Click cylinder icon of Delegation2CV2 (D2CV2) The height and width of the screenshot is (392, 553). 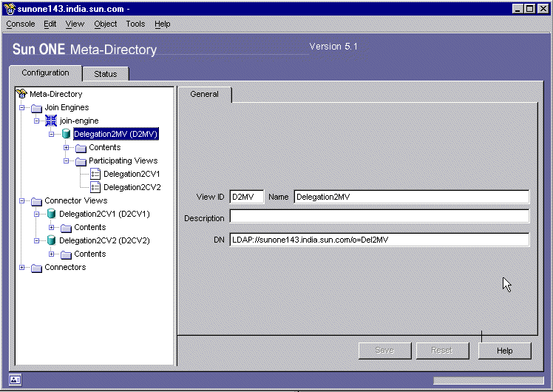coord(51,240)
